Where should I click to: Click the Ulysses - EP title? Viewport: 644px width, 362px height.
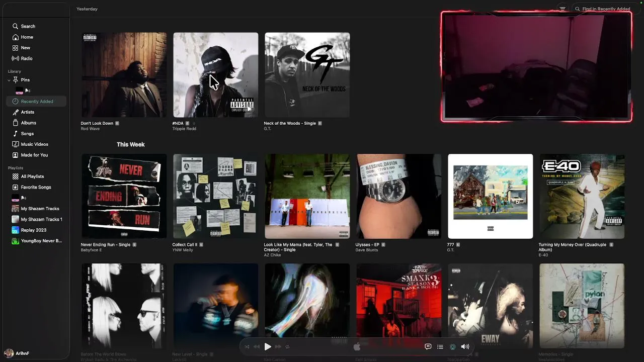pyautogui.click(x=367, y=245)
